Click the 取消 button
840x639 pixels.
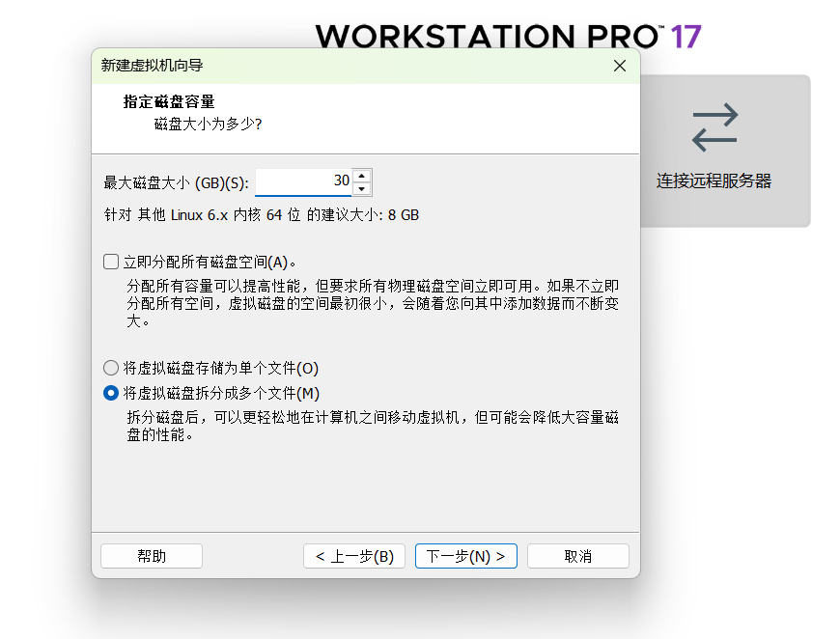coord(578,556)
